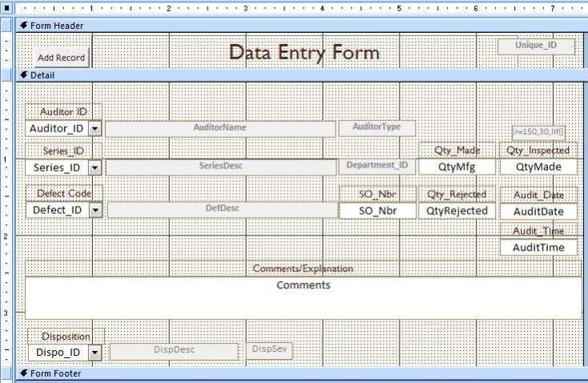
Task: Select the Auditor ID label
Action: tap(63, 111)
